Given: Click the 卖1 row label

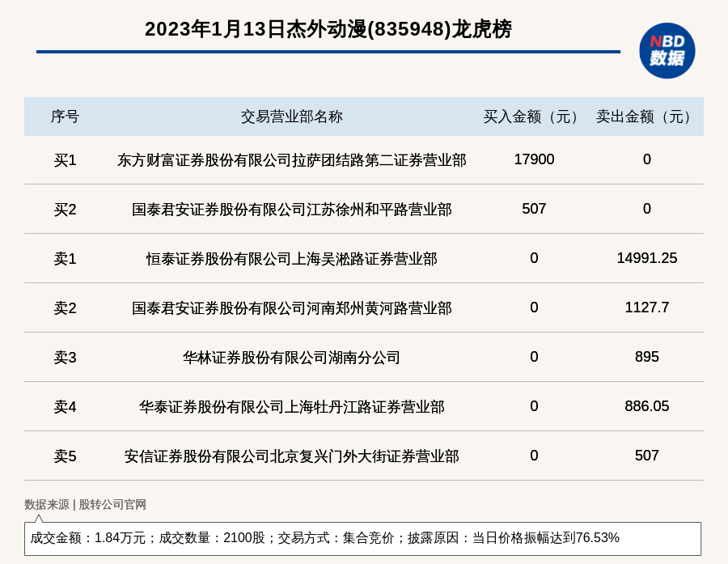Looking at the screenshot, I should click(65, 259).
